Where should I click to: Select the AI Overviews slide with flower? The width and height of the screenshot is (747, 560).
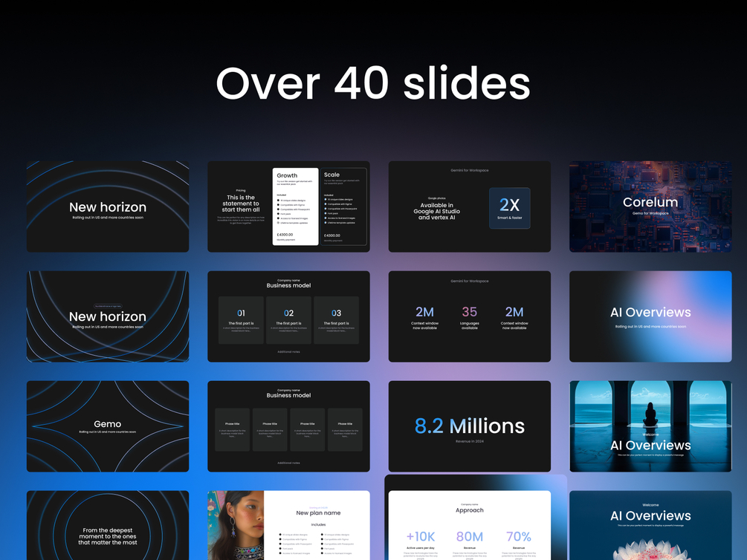pyautogui.click(x=651, y=525)
